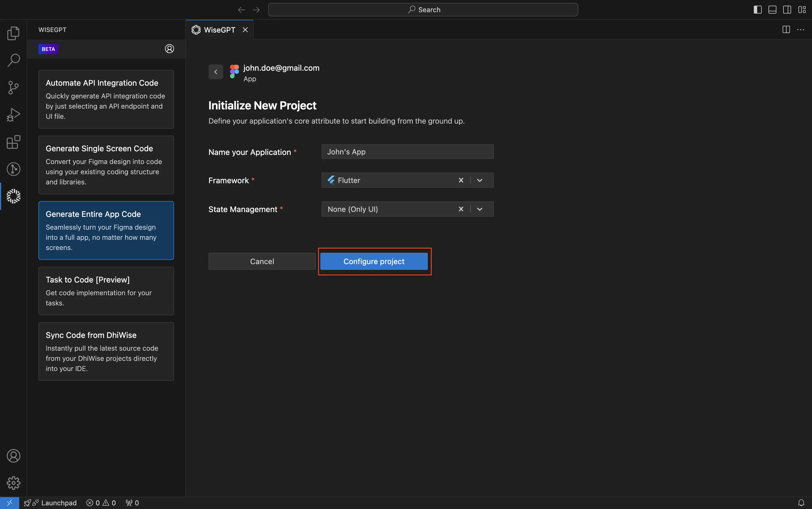This screenshot has height=509, width=812.
Task: Close the WiseGPT tab
Action: (245, 30)
